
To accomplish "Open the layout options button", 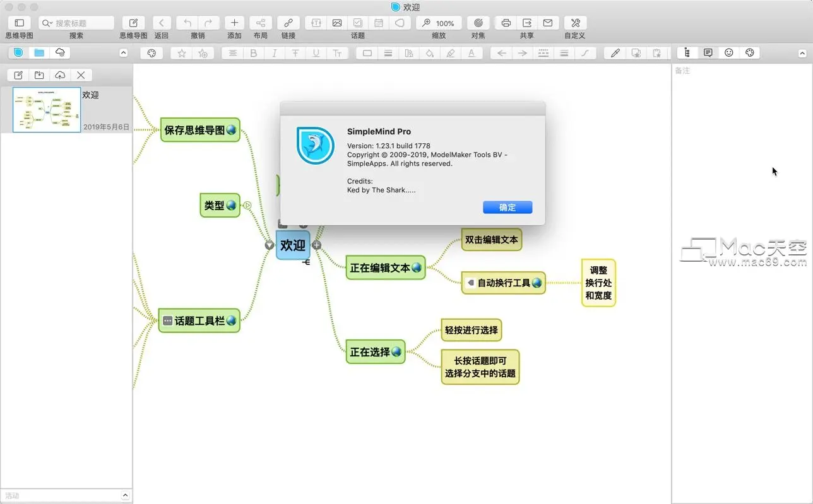I will click(261, 23).
